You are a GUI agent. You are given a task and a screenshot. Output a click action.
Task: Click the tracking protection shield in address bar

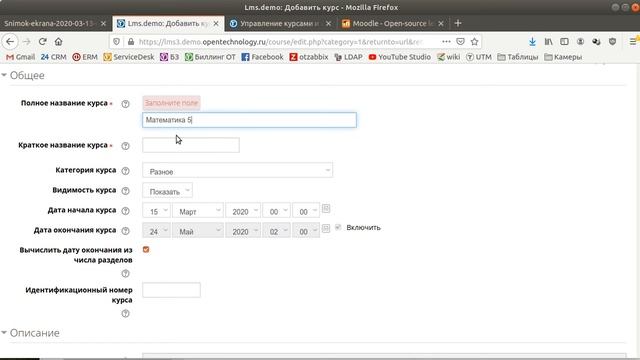tap(117, 42)
